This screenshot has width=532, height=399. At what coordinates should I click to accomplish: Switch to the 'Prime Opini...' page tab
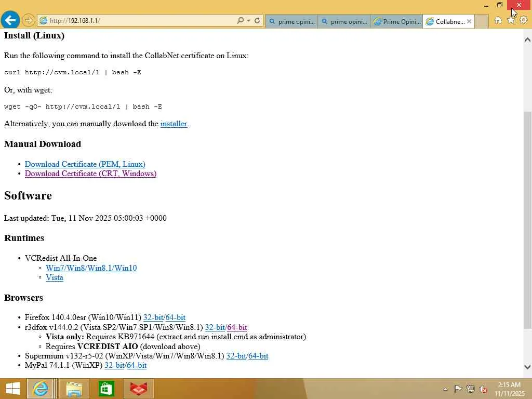396,21
